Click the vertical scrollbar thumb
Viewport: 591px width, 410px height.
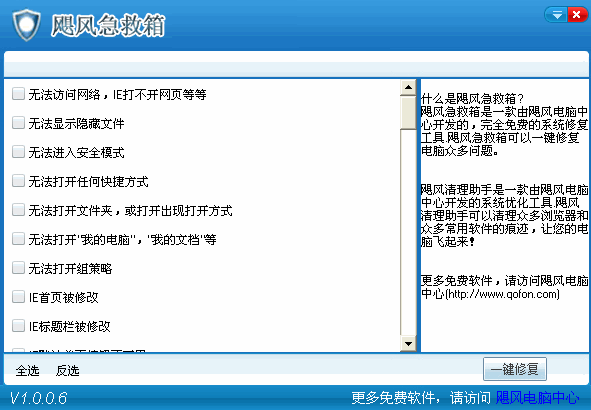click(x=408, y=112)
